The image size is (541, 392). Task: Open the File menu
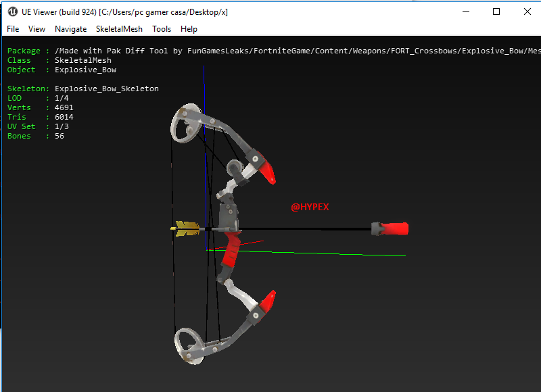13,29
